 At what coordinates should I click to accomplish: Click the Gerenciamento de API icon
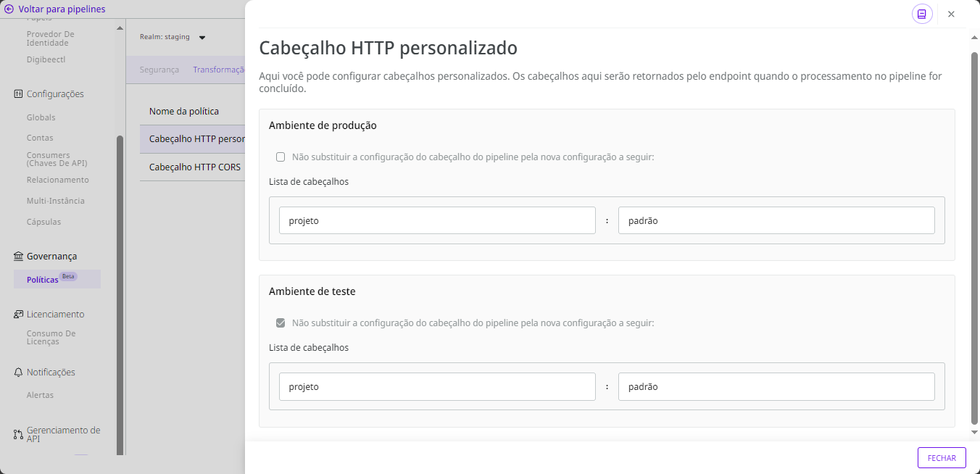tap(18, 434)
